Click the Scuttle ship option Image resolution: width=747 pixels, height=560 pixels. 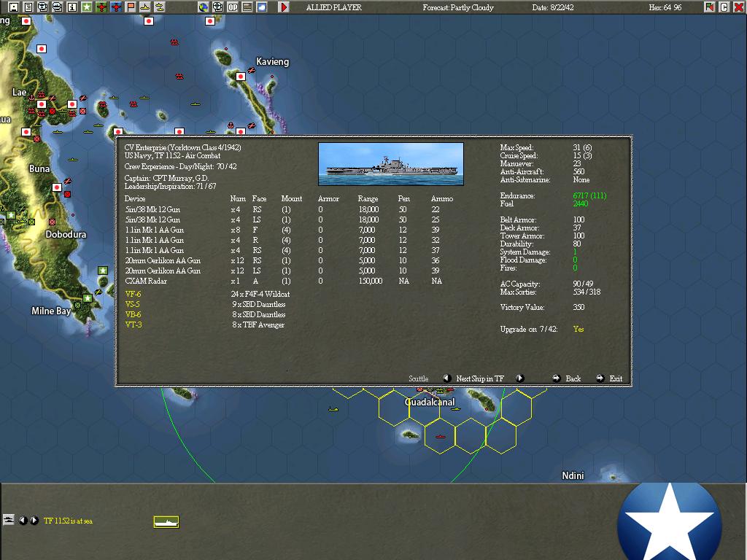coord(418,378)
